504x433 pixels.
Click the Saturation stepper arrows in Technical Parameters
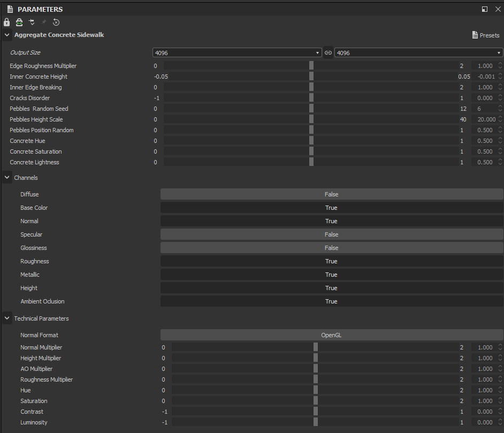coord(500,401)
